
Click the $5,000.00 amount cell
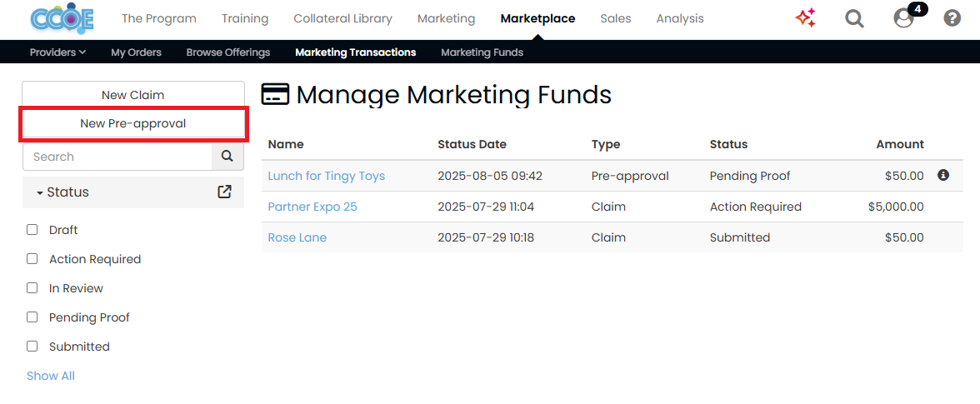pyautogui.click(x=896, y=207)
